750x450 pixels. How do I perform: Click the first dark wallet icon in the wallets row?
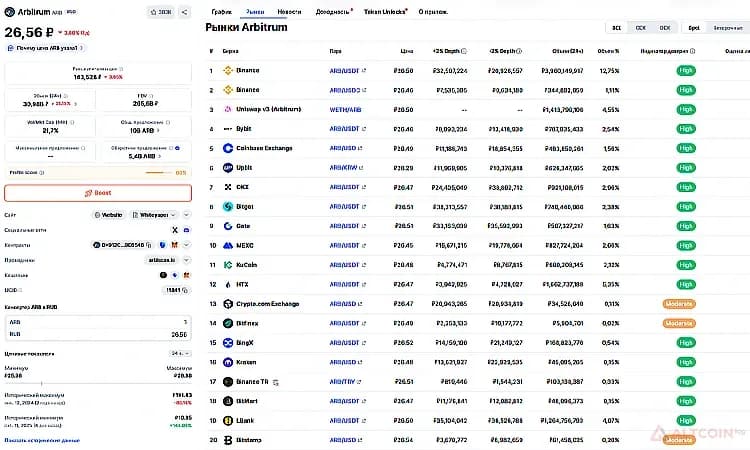point(163,275)
